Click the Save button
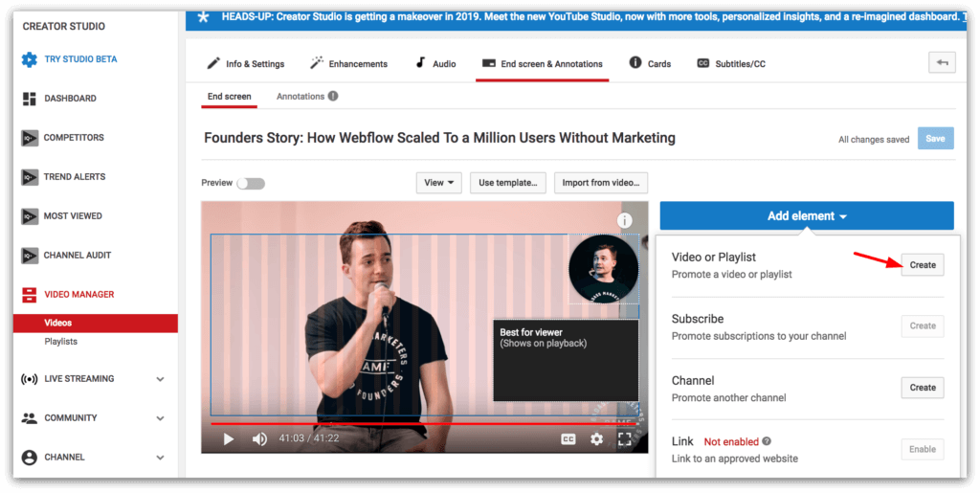980x493 pixels. [x=936, y=139]
